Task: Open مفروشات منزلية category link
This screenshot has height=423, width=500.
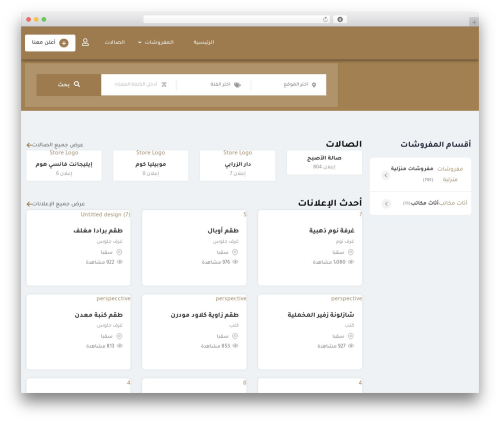Action: tap(412, 169)
